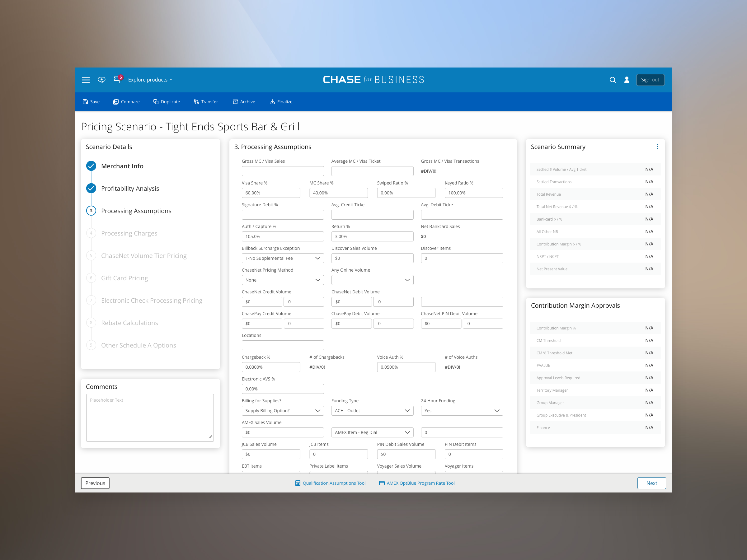Click the JCB Items field
747x560 pixels.
tap(338, 454)
